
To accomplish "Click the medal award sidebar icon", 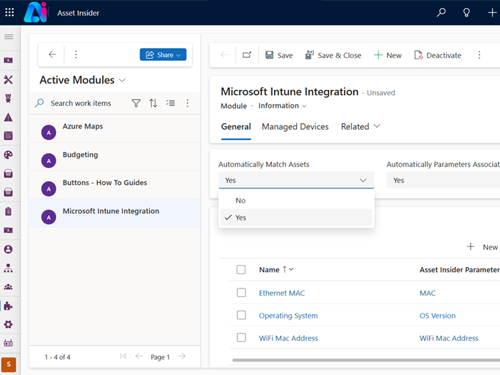I will coord(8,98).
